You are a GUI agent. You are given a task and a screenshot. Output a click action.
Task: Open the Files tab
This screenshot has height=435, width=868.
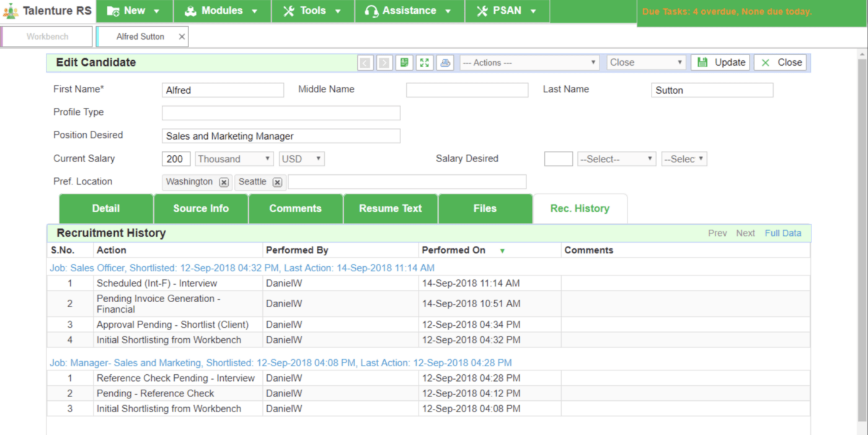485,209
